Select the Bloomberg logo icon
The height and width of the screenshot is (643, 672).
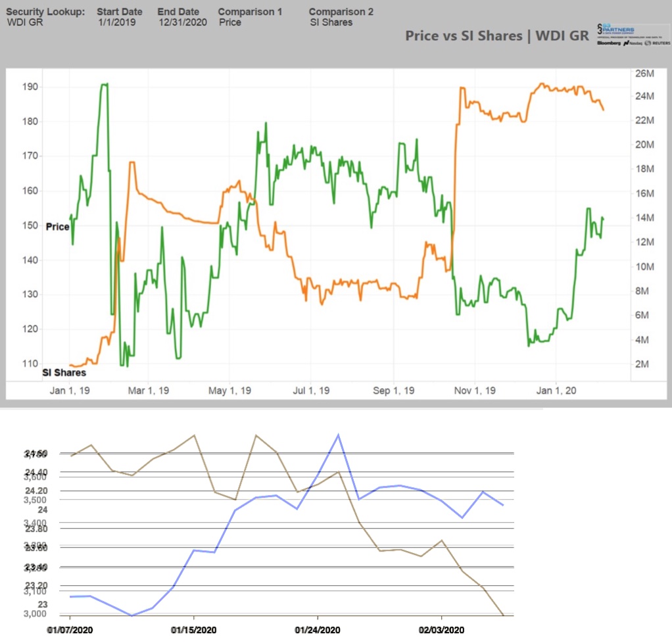pos(609,43)
